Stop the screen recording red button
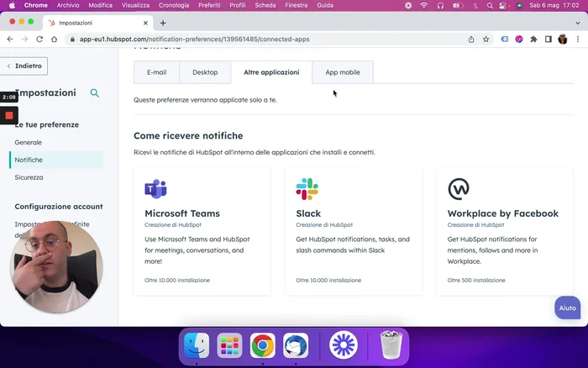Screen dimensions: 588x368 click(9, 116)
